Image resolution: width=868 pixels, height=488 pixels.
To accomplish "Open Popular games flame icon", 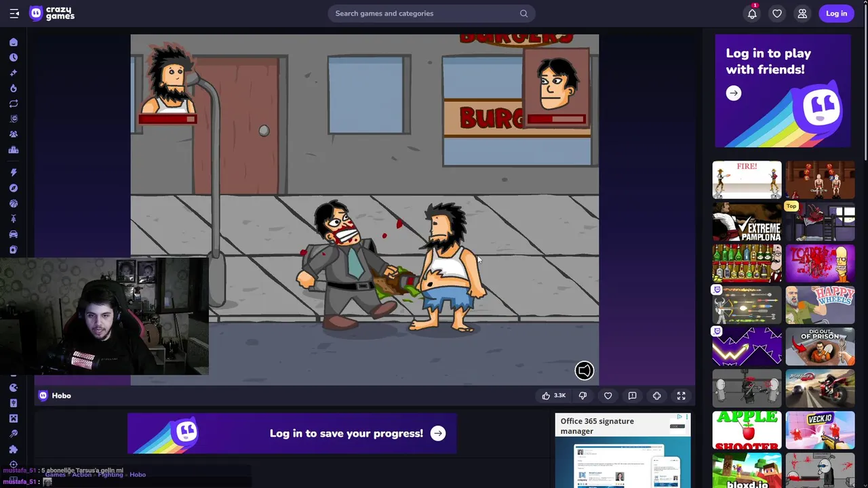I will pos(14,88).
